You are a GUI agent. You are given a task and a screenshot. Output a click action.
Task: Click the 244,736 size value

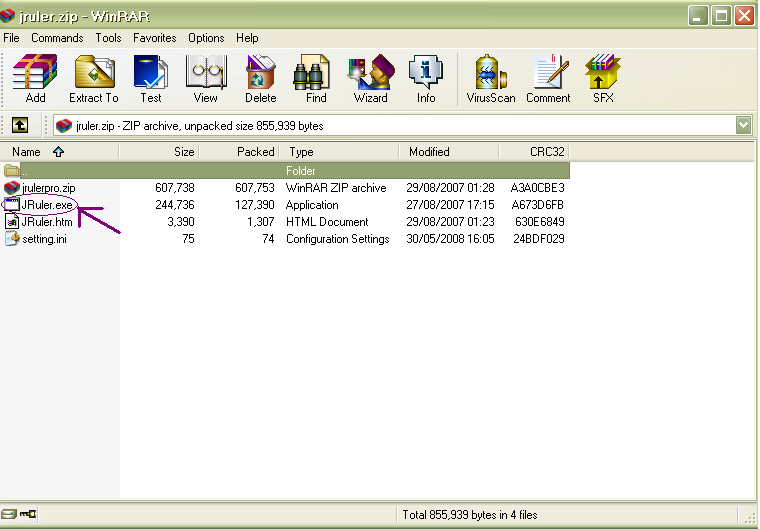[175, 205]
